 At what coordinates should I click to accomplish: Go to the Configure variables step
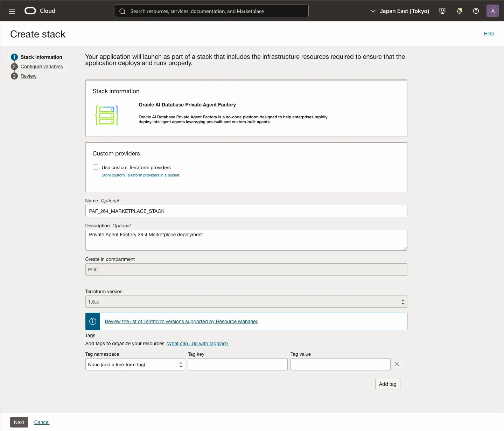tap(42, 67)
